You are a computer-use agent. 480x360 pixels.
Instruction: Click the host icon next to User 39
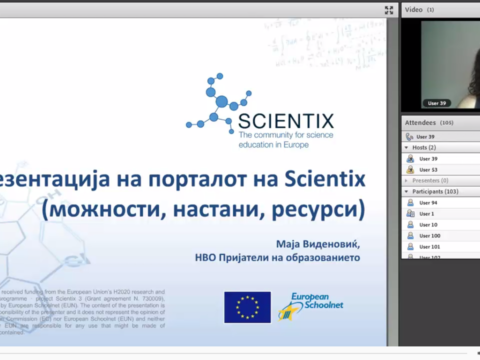(x=410, y=159)
